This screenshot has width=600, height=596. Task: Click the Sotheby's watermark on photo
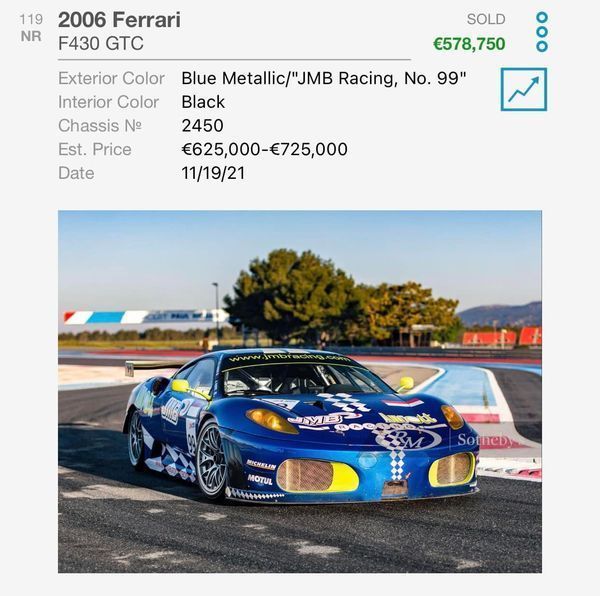[487, 440]
